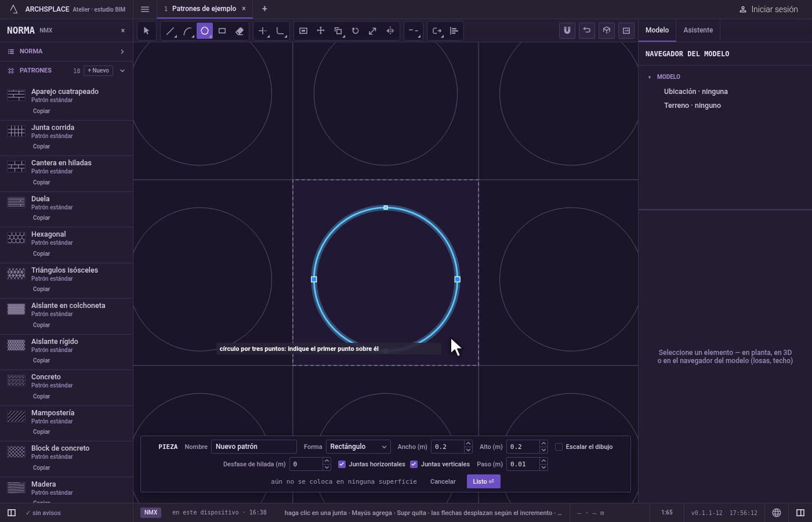Select the arrow pointer tool
The image size is (812, 522).
click(147, 31)
